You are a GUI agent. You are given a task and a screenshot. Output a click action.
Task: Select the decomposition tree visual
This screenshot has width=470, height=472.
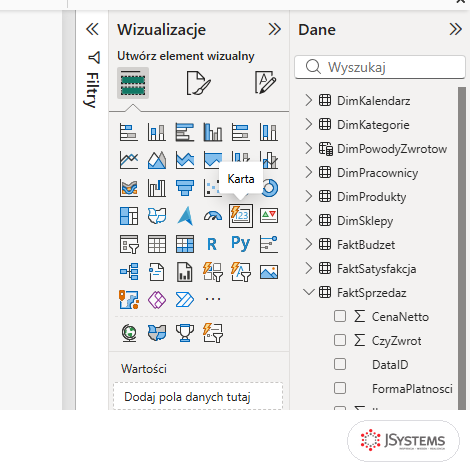point(129,272)
